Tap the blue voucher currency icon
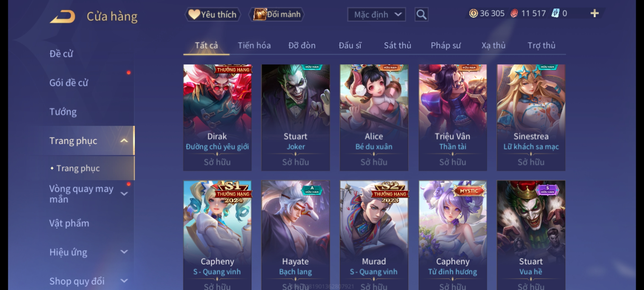Viewport: 644px width, 290px height. [555, 13]
